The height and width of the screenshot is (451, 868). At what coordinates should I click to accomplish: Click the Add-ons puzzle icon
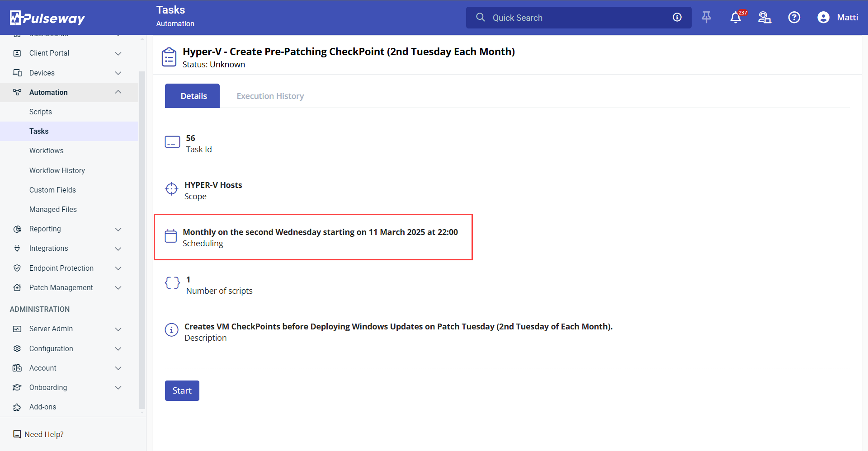pos(17,407)
